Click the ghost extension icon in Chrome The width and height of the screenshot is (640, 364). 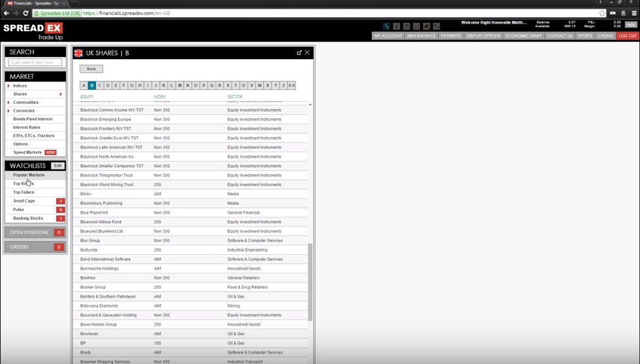tap(624, 13)
